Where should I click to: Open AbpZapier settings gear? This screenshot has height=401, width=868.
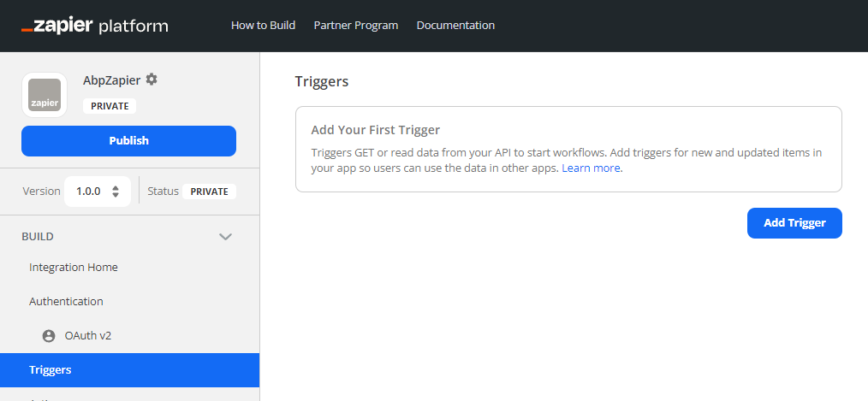tap(152, 80)
